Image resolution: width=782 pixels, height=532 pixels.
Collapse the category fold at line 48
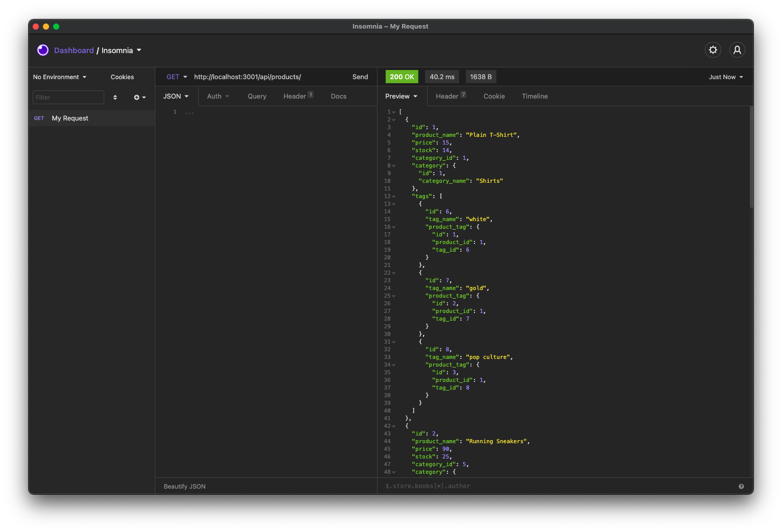tap(394, 472)
